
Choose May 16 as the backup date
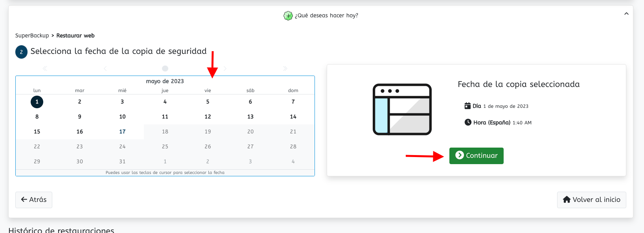click(80, 132)
